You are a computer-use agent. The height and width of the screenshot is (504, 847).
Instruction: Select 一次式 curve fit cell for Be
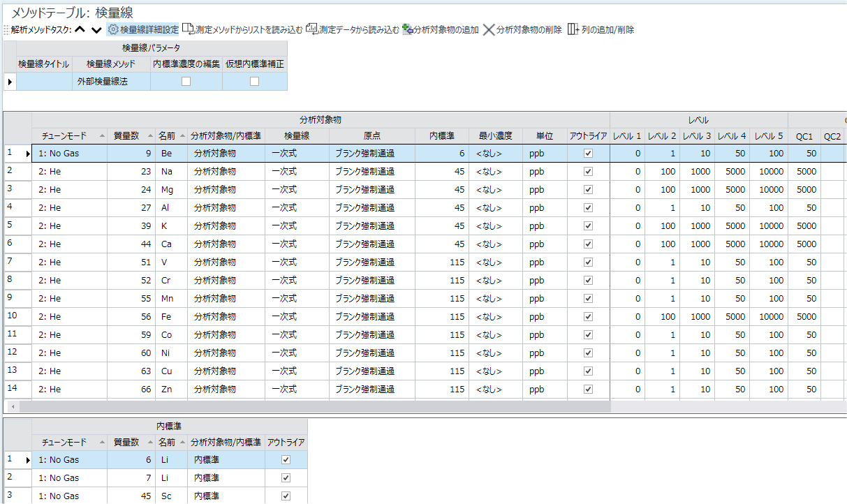(297, 154)
